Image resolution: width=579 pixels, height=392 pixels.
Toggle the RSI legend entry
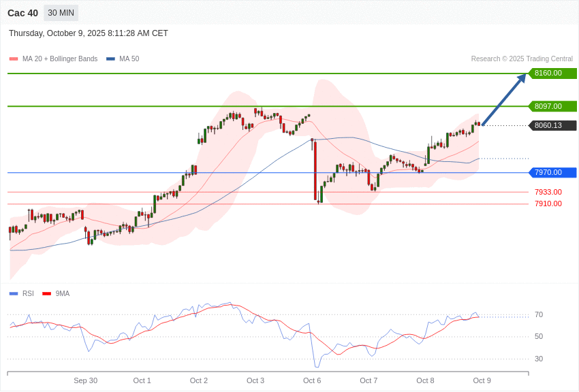[x=28, y=294]
